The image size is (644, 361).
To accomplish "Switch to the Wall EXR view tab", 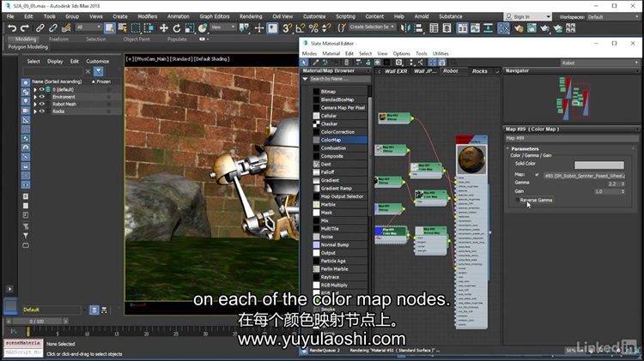I will tap(396, 71).
